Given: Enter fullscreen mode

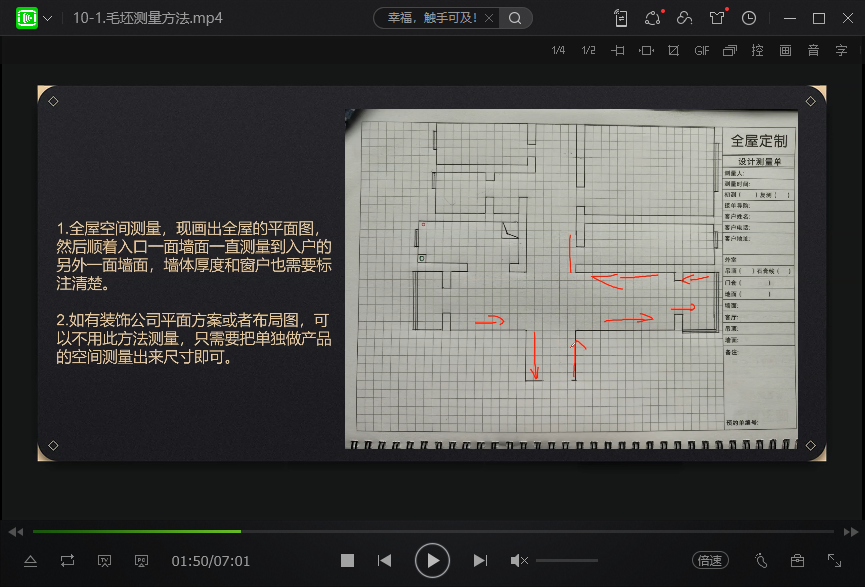Looking at the screenshot, I should click(835, 561).
